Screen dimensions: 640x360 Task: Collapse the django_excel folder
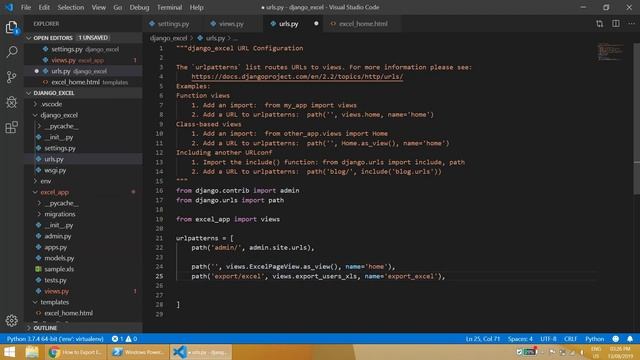83,115
